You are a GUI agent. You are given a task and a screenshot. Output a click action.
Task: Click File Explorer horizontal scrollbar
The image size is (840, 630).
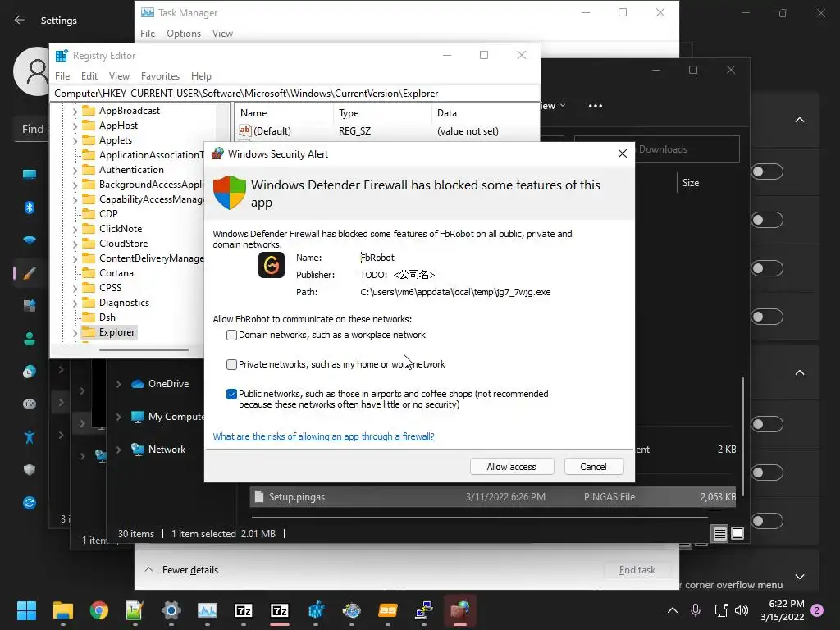pyautogui.click(x=479, y=518)
